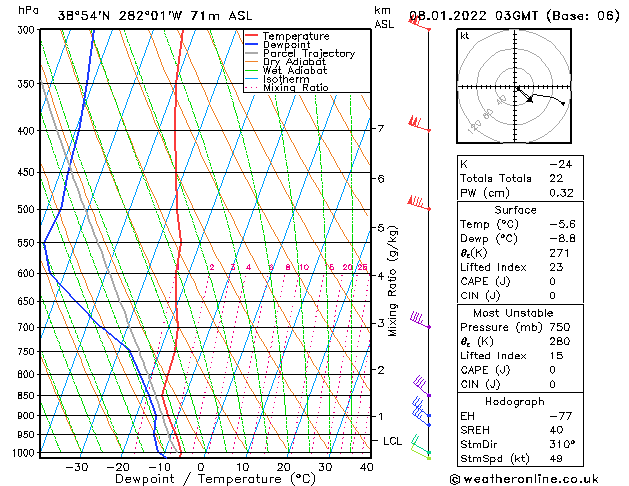Click the '40' temperature axis label
629x486 pixels.
(x=366, y=467)
